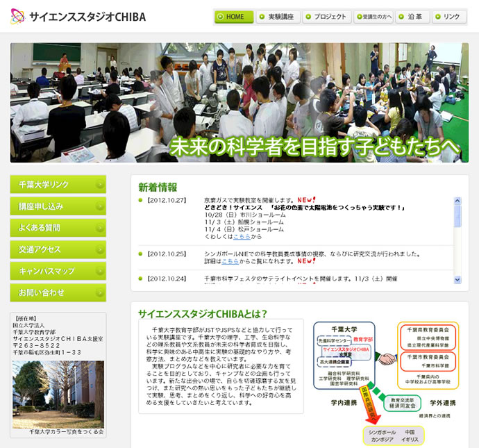Select the 沿革 navigation button
The height and width of the screenshot is (448, 479).
pos(415,17)
